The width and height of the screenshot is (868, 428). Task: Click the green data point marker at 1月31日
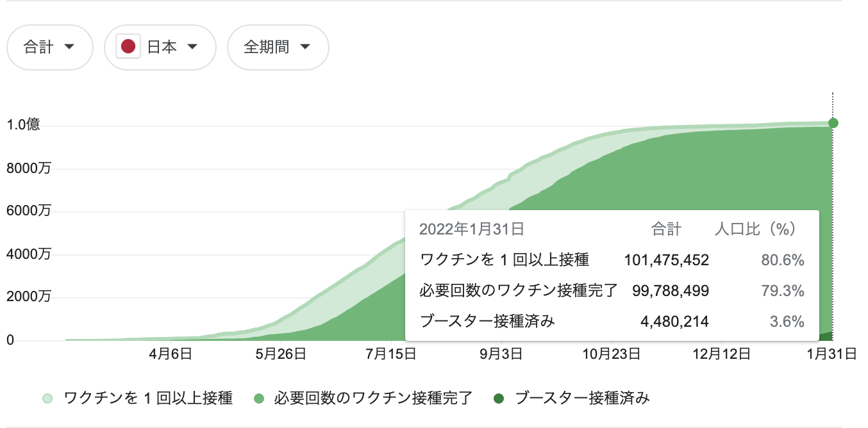[833, 123]
